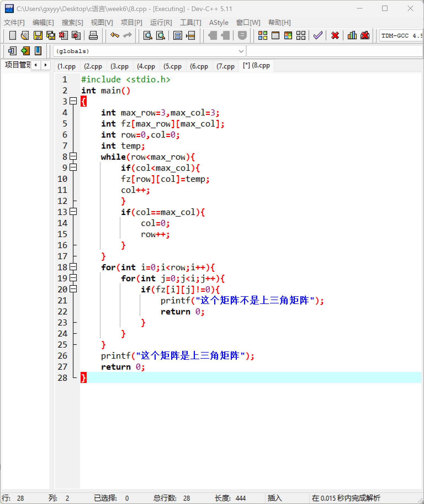Switch to the (6.cpp tab

point(199,66)
